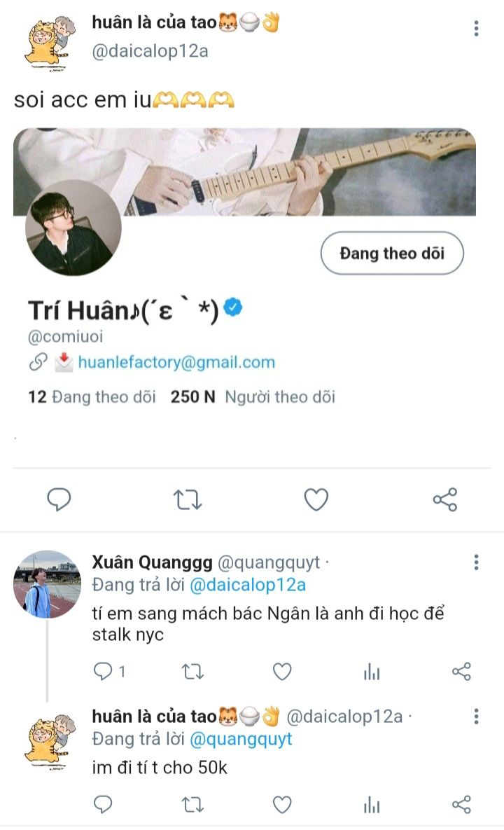Screen dimensions: 504x830
Task: Retweet the "im đi tí t cho 50k" reply
Action: tap(192, 804)
